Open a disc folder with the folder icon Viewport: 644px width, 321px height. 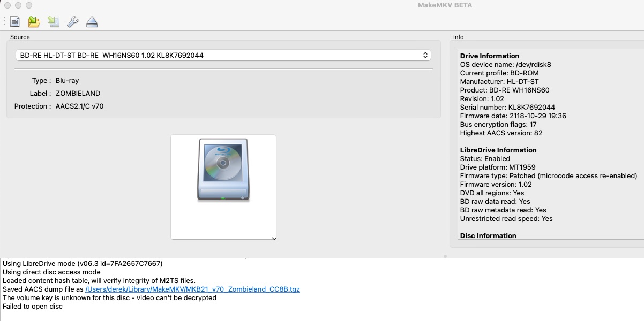click(x=34, y=22)
